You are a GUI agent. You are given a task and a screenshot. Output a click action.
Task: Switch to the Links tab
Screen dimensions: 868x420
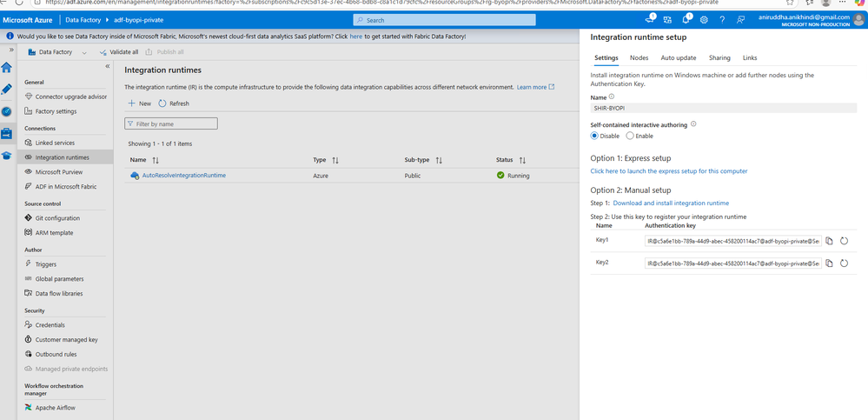tap(750, 58)
